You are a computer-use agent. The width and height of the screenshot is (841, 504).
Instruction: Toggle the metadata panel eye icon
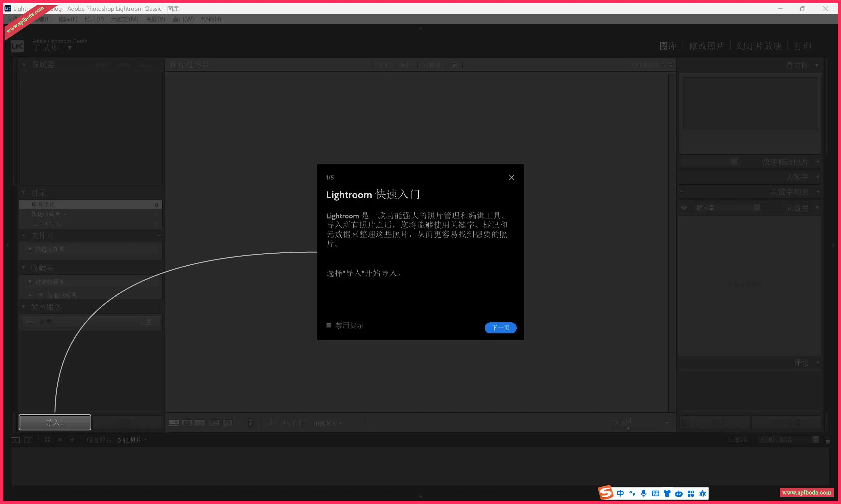(684, 207)
